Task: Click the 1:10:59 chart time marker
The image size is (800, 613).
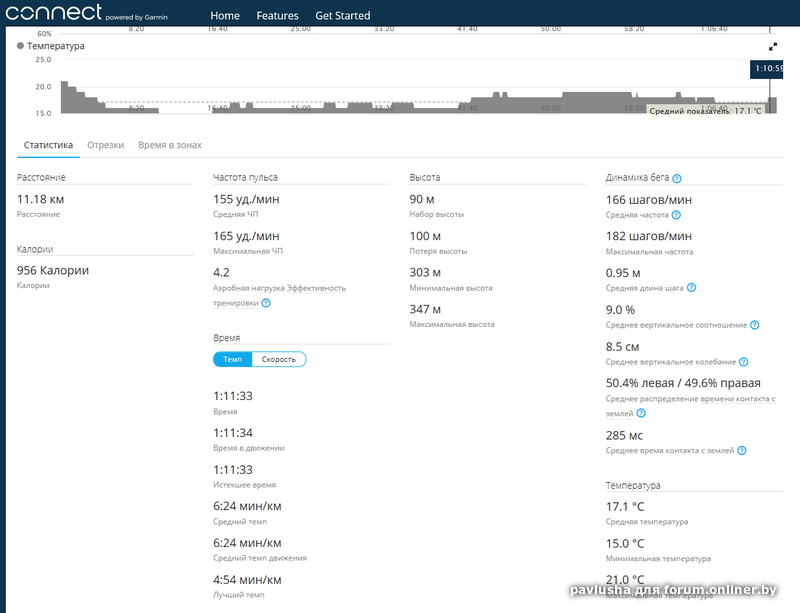Action: tap(767, 69)
